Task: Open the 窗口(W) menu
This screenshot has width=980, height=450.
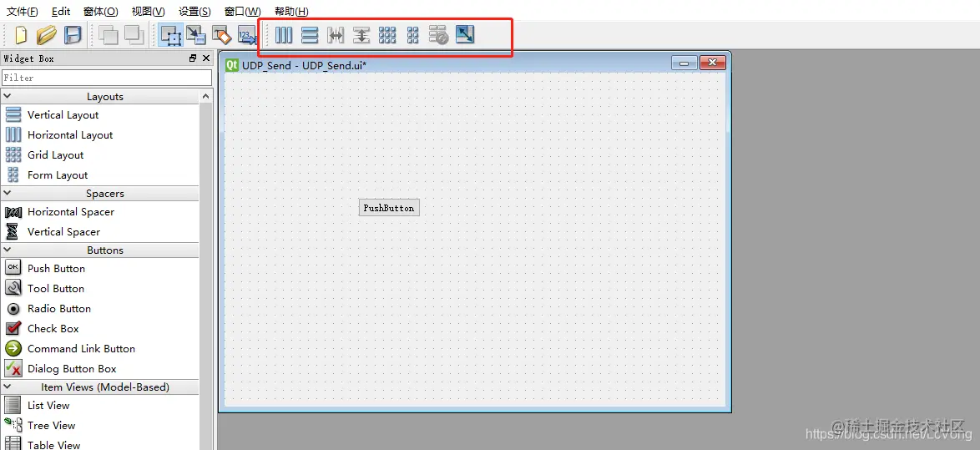Action: [x=243, y=11]
